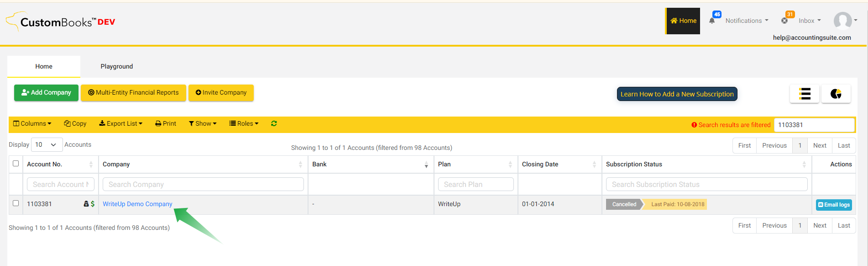Click Previous in the pagination above the table
This screenshot has height=266, width=868.
coord(774,146)
